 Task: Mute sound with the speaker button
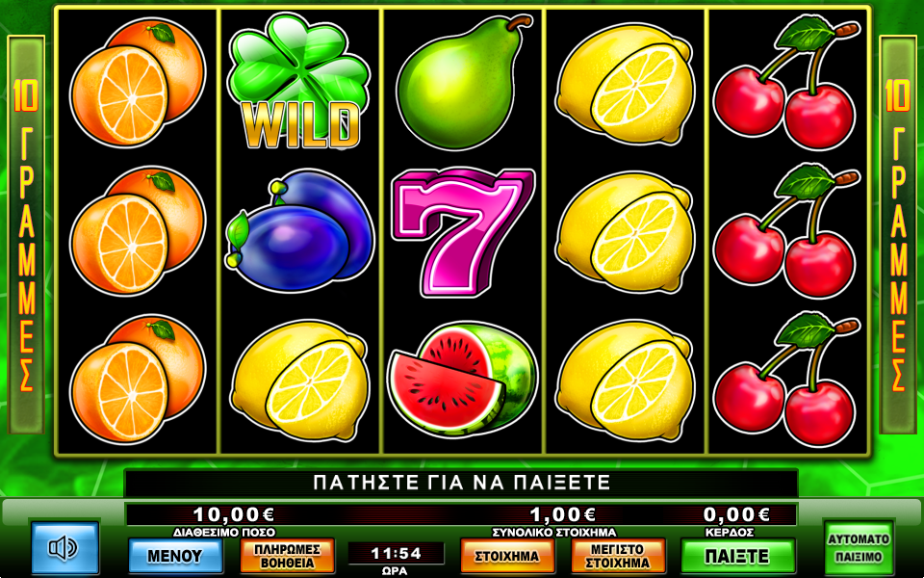(x=64, y=548)
